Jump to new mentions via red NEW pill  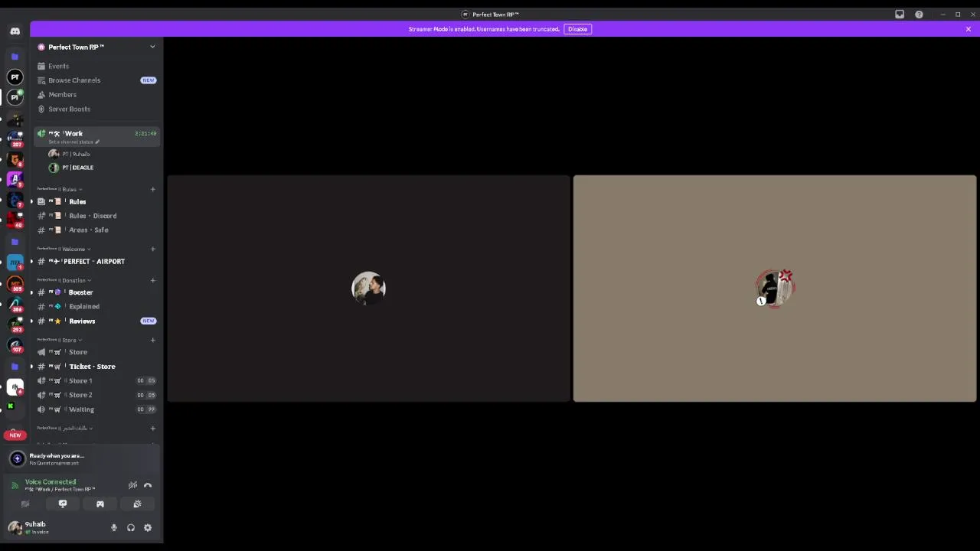point(15,435)
